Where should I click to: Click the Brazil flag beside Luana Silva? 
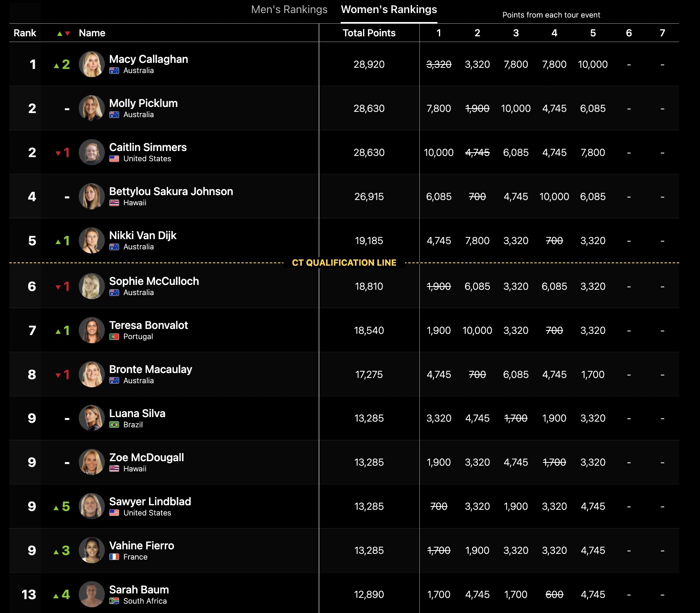[114, 425]
